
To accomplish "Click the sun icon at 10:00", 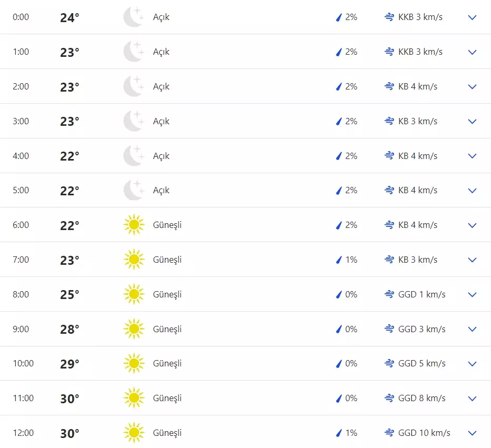I will click(x=133, y=364).
